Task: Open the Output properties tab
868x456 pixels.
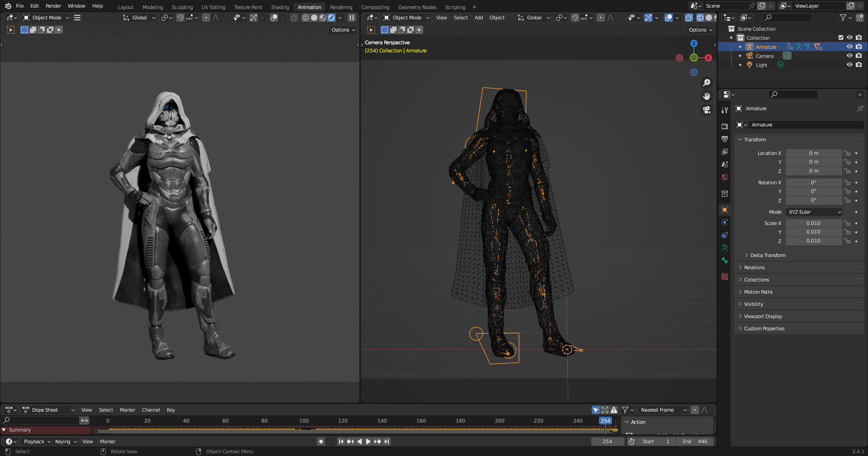Action: pyautogui.click(x=725, y=139)
